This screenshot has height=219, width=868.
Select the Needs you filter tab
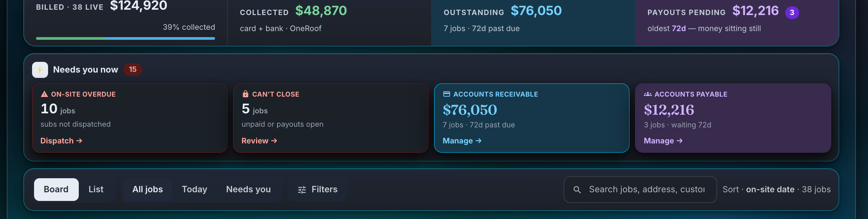[248, 190]
